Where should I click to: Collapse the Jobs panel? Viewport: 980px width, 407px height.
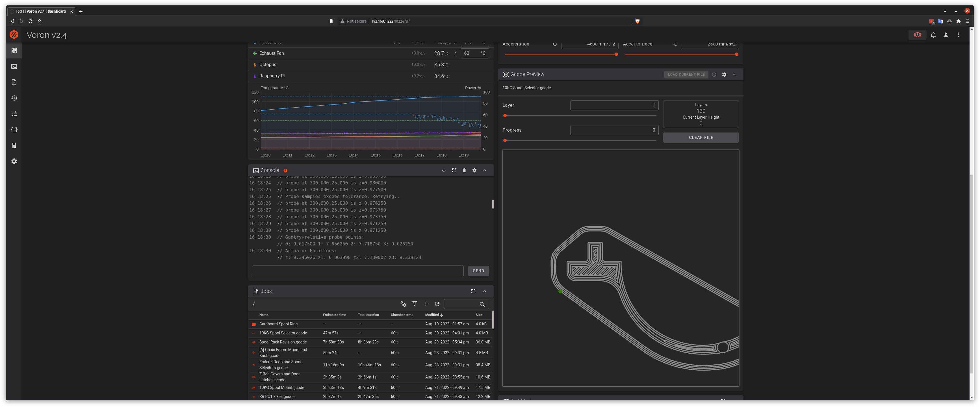pyautogui.click(x=485, y=291)
